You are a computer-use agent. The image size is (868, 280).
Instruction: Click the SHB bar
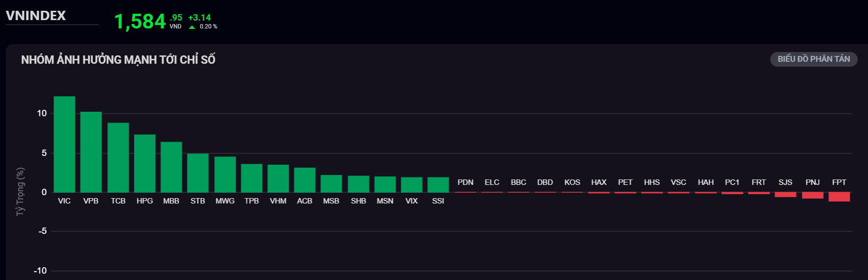tap(358, 184)
